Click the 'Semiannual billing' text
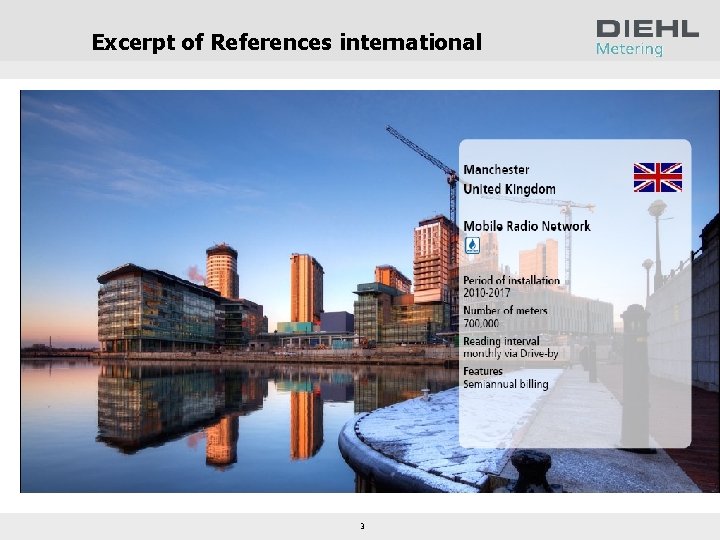This screenshot has height=540, width=720. (x=506, y=384)
